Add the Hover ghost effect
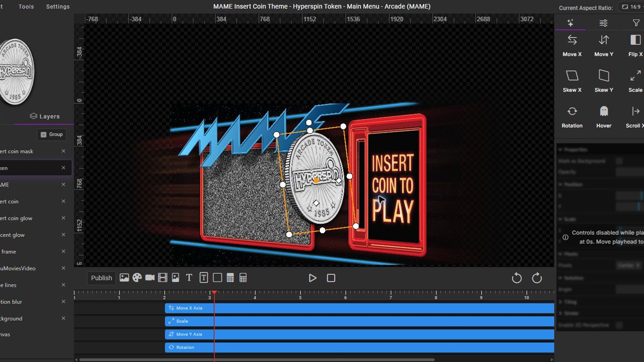Viewport: 644px width, 362px height. [604, 117]
